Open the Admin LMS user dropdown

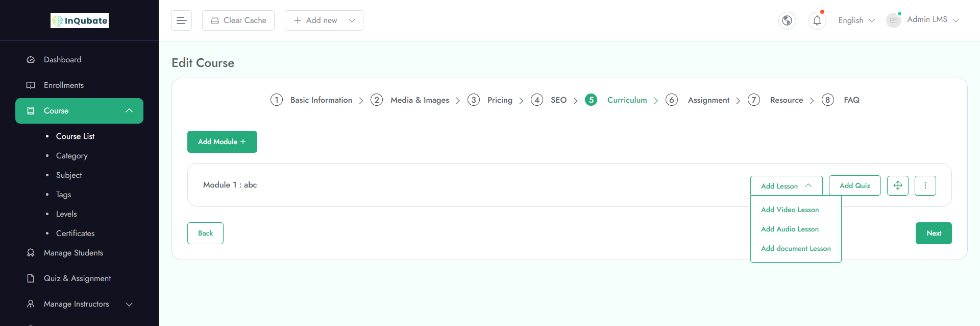tap(934, 19)
